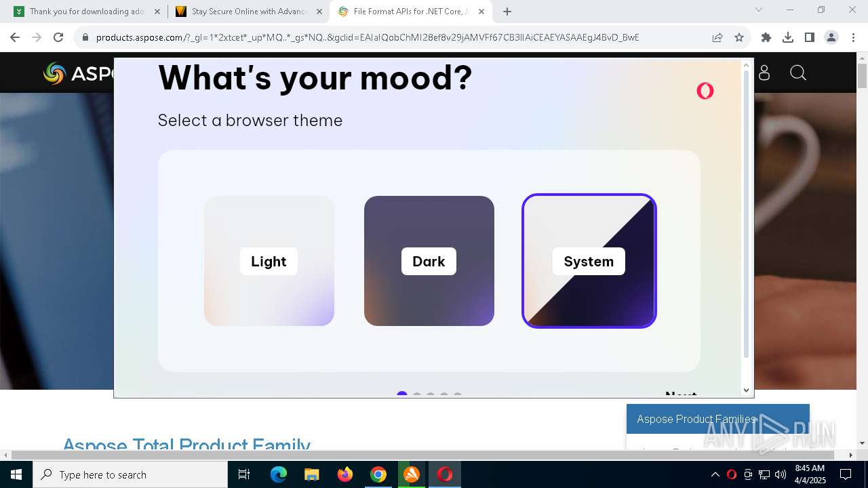Click the Opera logo in the dialog
This screenshot has width=868, height=488.
705,91
